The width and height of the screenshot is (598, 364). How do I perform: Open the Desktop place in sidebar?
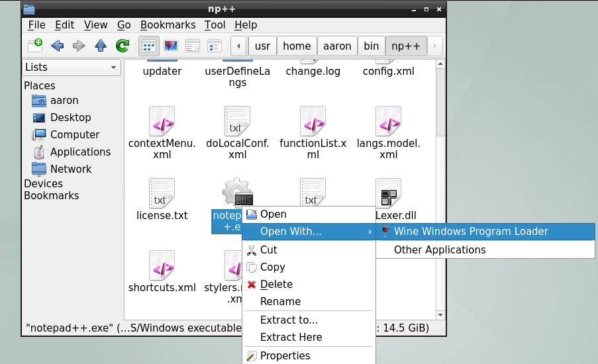coord(70,117)
